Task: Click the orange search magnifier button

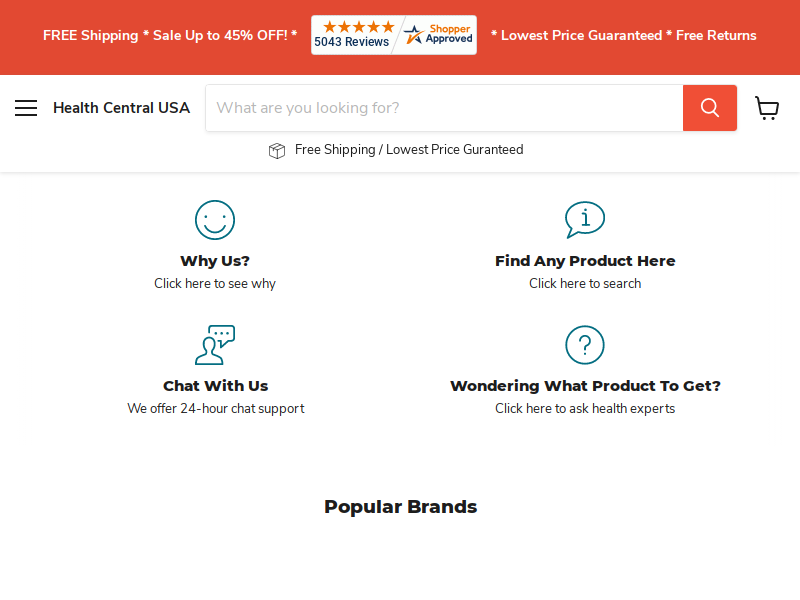Action: point(710,108)
